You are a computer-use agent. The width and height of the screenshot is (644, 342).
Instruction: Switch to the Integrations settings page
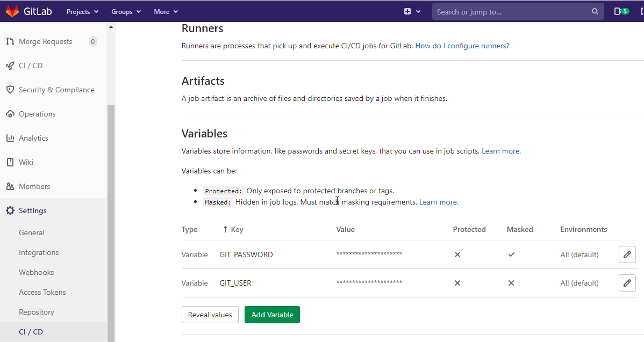pos(39,252)
